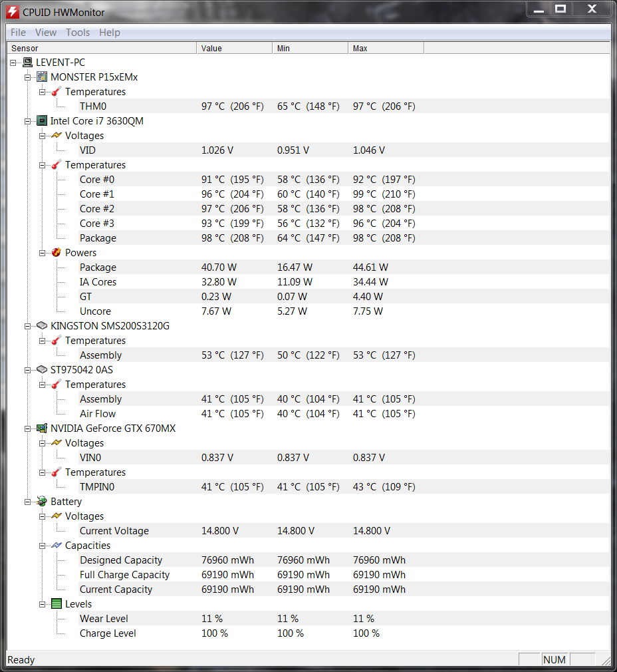Open the File menu
This screenshot has height=672, width=617.
[18, 33]
